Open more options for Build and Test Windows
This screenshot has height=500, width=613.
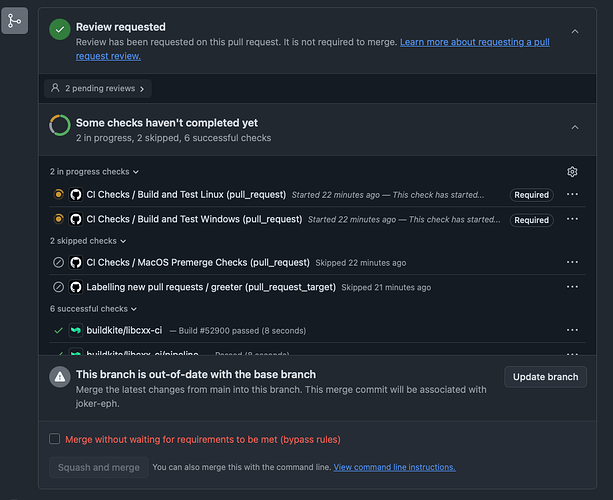572,219
